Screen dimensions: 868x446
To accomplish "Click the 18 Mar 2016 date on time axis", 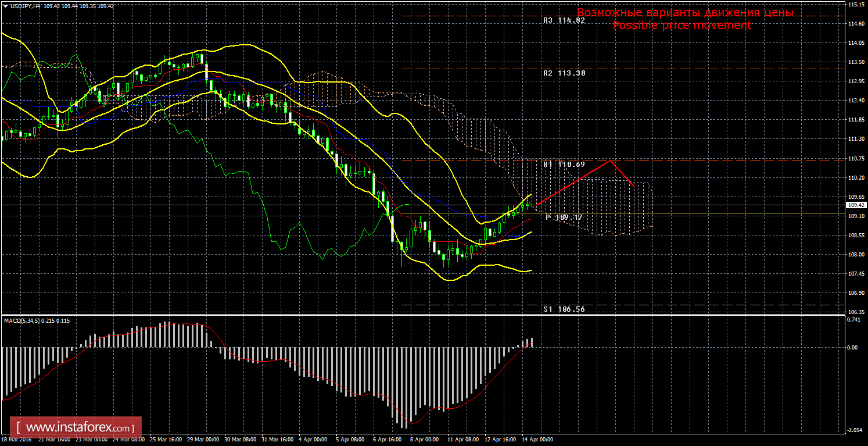I will (17, 440).
